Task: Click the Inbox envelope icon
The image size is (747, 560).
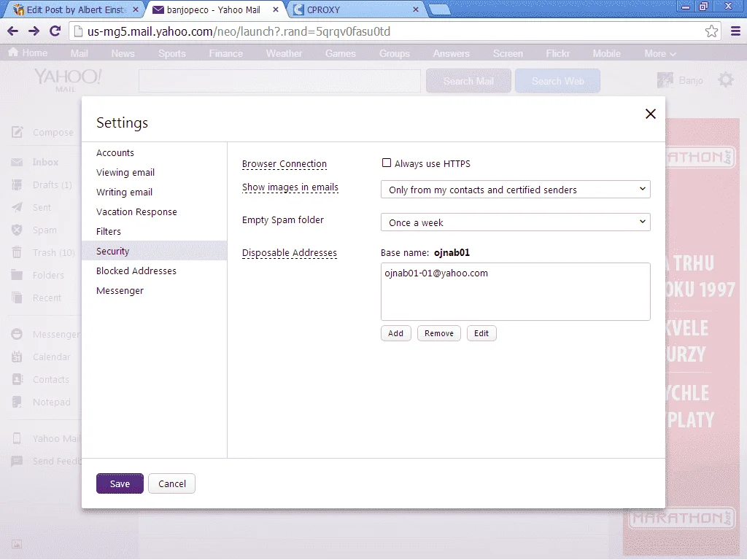Action: [x=17, y=163]
